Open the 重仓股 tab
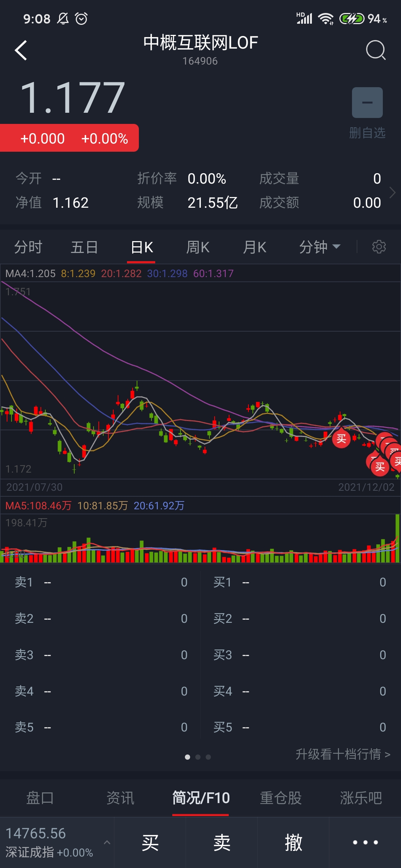Image resolution: width=401 pixels, height=868 pixels. pyautogui.click(x=281, y=798)
